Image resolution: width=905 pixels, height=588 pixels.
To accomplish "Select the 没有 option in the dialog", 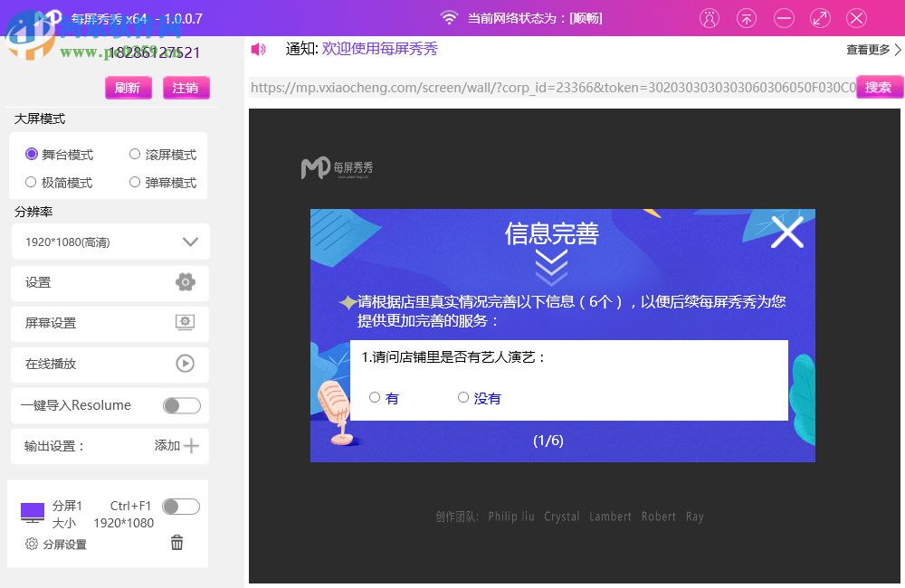I will pyautogui.click(x=463, y=396).
